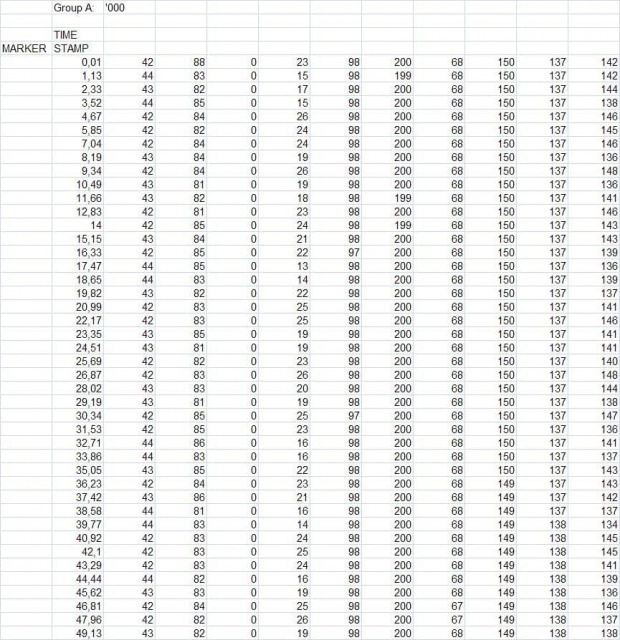
Task: Click the 140 cell in the 25,69 row
Action: (594, 361)
